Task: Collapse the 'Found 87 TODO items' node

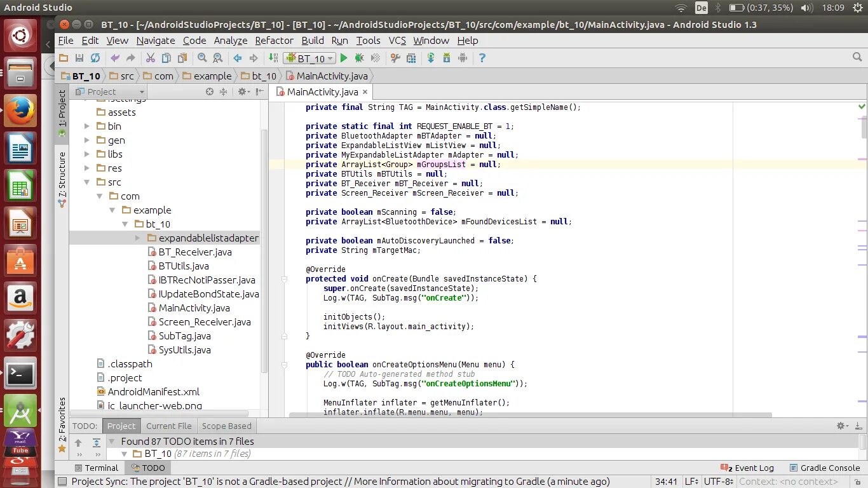Action: pyautogui.click(x=112, y=441)
